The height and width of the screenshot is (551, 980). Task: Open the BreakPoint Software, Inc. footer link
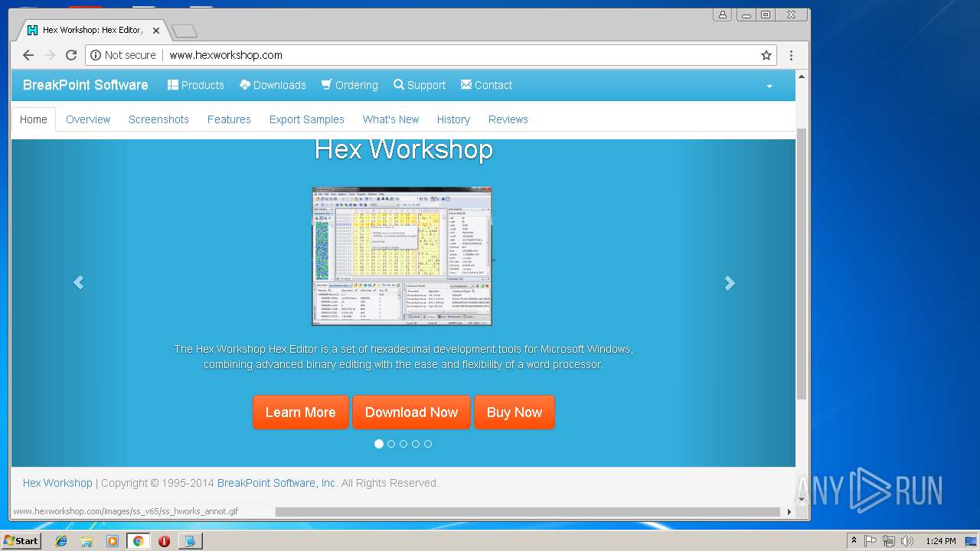pyautogui.click(x=276, y=483)
